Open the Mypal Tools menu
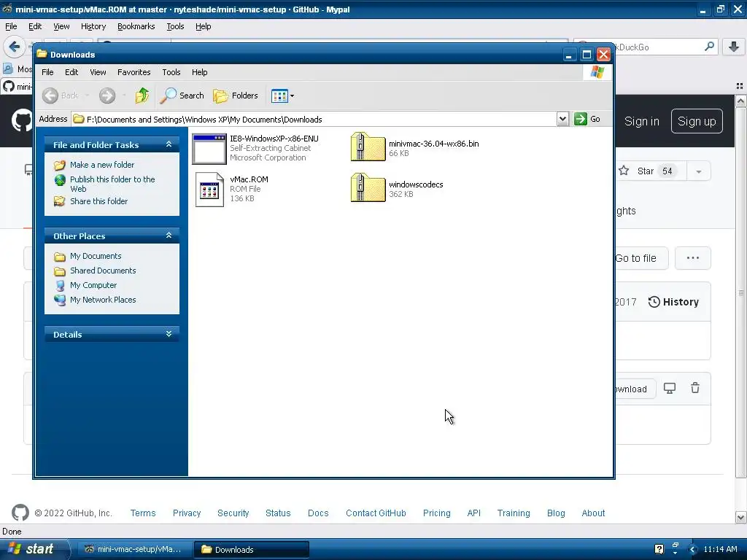This screenshot has height=560, width=747. 175,27
